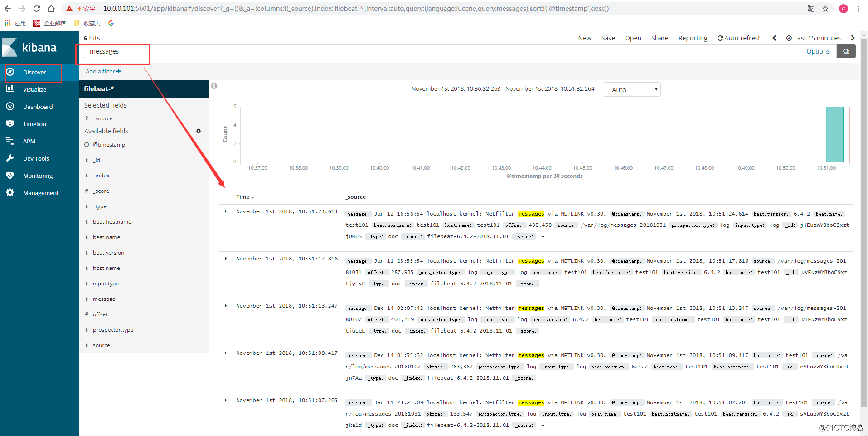
Task: Open Timelion from the sidebar
Action: pos(34,124)
